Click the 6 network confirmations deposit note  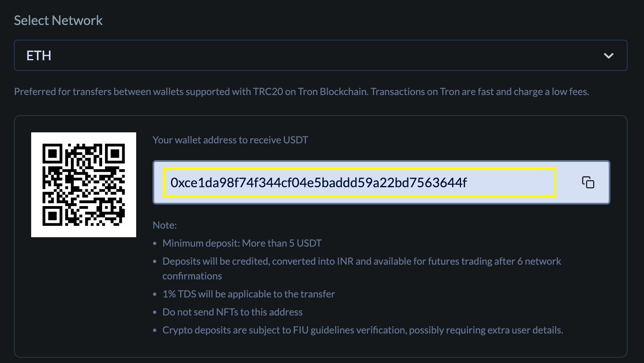point(361,261)
